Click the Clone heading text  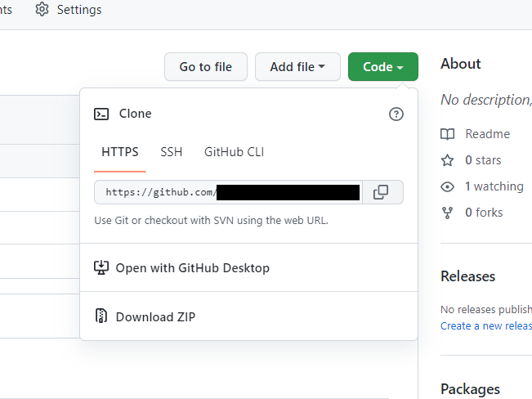[x=135, y=114]
